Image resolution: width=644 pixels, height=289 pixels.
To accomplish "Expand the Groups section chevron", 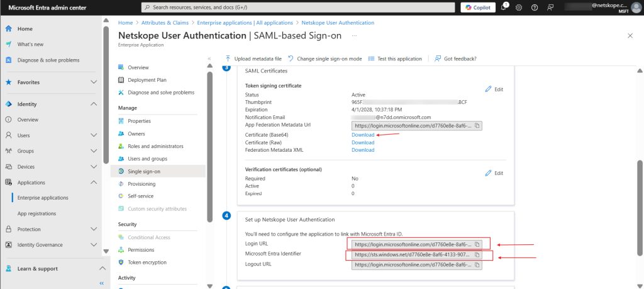I will 94,151.
